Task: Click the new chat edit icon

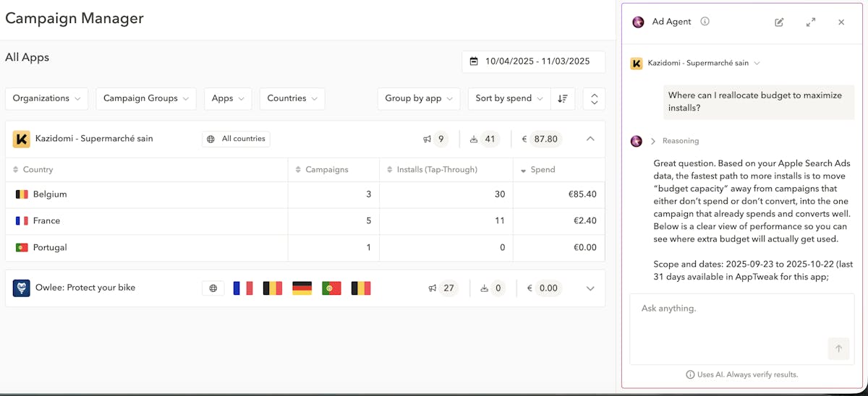Action: (x=779, y=22)
